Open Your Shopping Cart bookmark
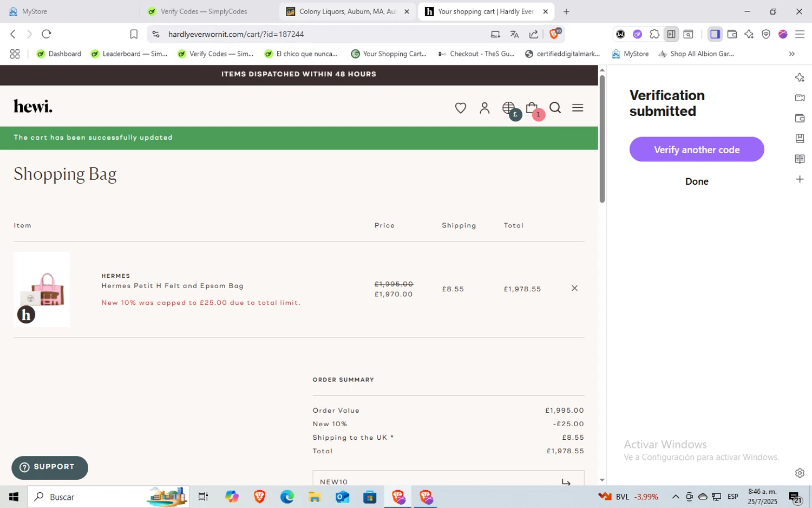 (x=389, y=54)
